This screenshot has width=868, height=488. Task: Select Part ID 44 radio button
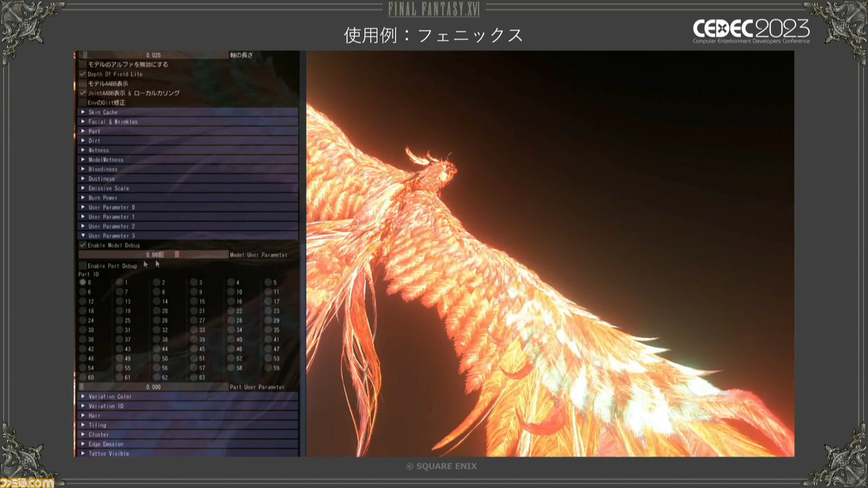tap(157, 348)
